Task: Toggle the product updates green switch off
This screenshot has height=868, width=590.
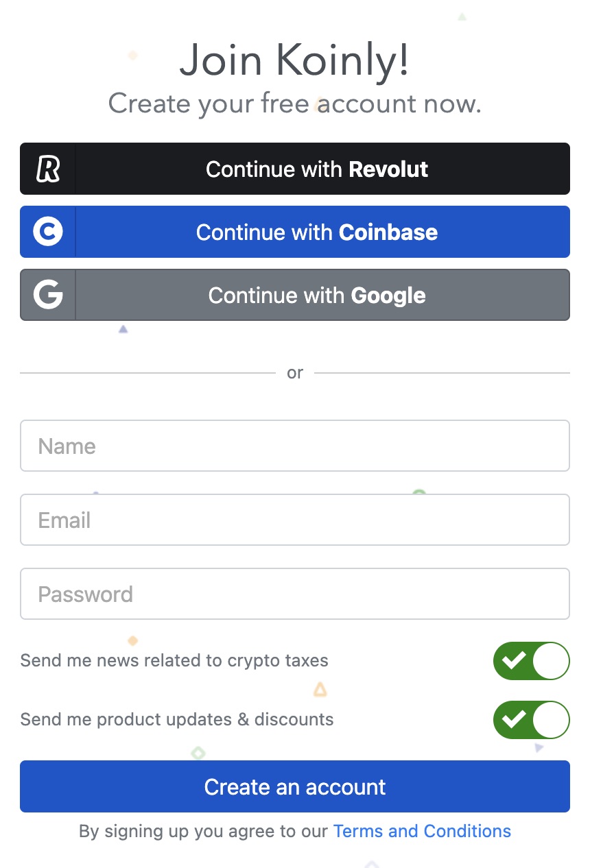Action: (532, 720)
